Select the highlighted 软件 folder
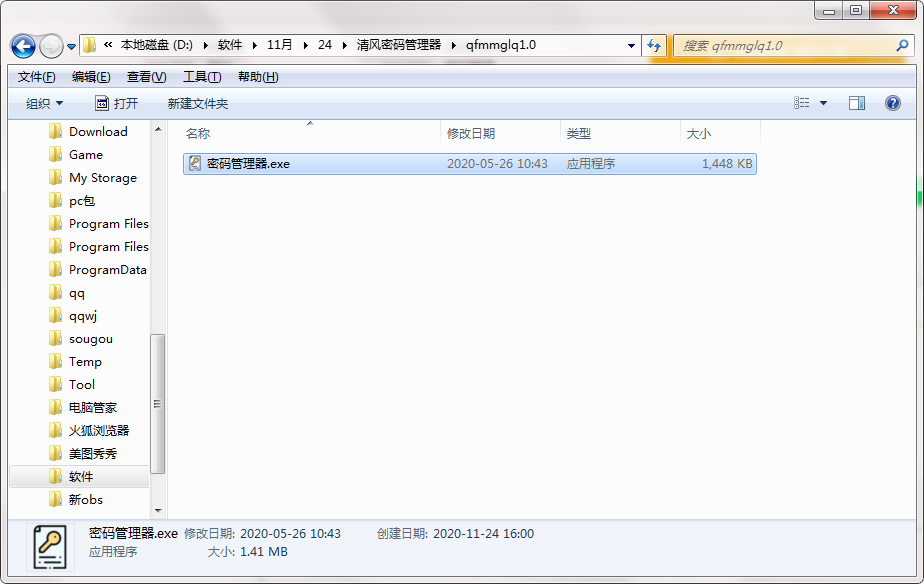 tap(80, 477)
